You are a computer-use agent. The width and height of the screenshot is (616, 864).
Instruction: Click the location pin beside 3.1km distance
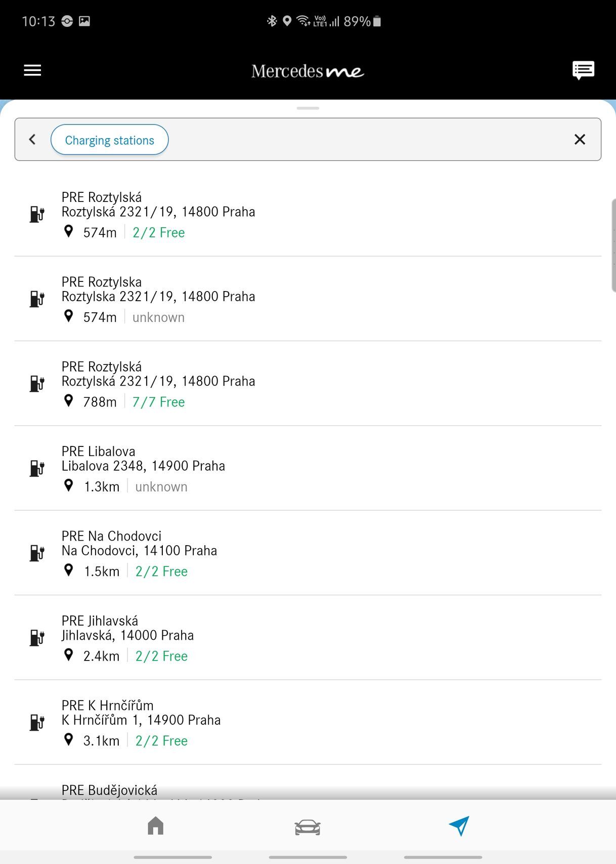tap(69, 740)
